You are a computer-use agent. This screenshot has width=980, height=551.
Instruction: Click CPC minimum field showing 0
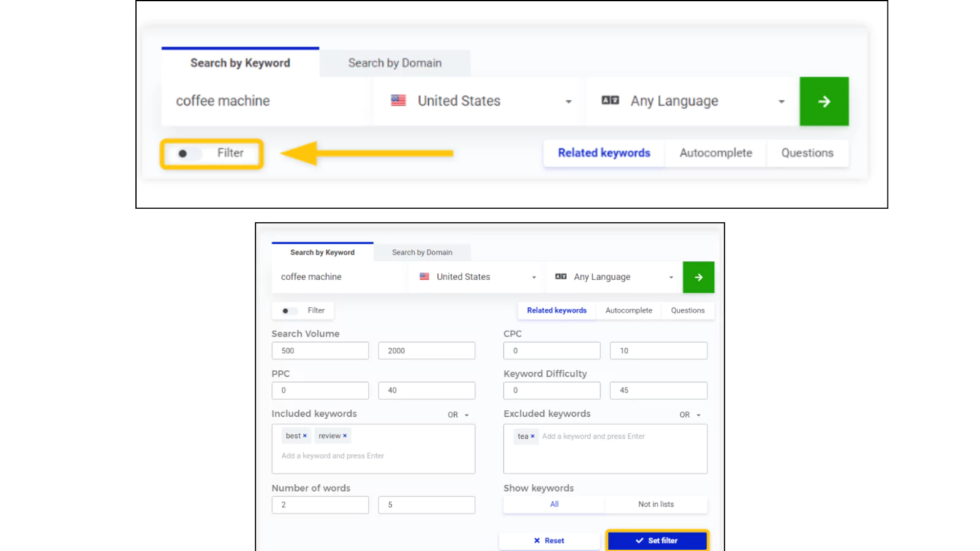click(552, 351)
